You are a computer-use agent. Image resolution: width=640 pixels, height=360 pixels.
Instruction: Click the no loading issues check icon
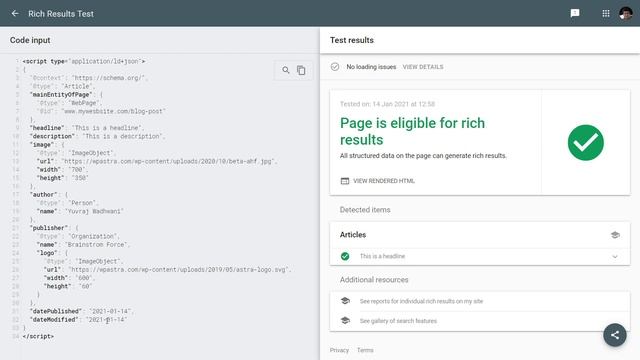coord(335,67)
